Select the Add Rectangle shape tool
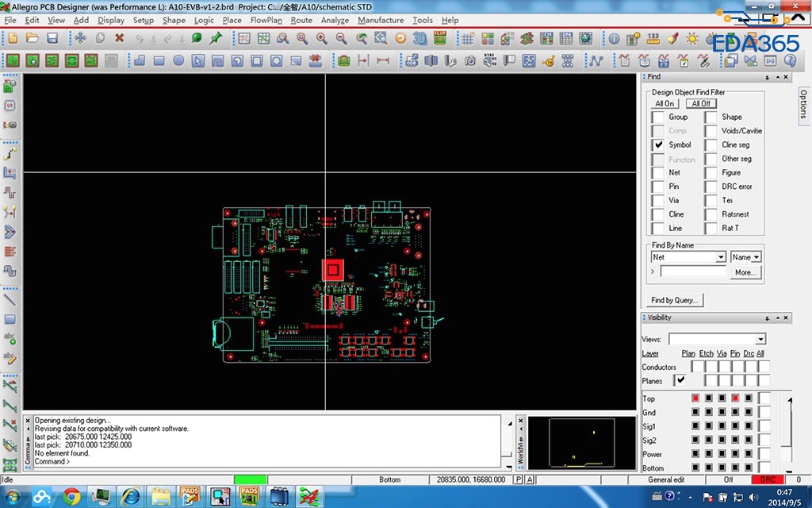The width and height of the screenshot is (812, 508). tap(159, 60)
